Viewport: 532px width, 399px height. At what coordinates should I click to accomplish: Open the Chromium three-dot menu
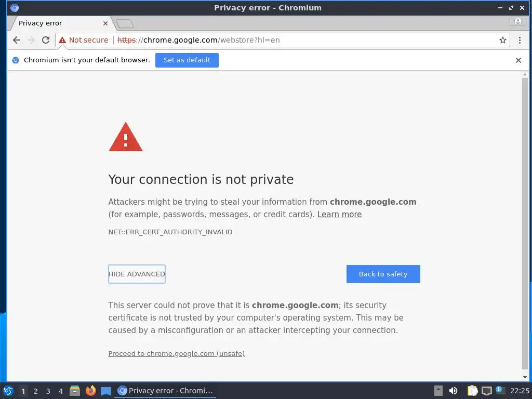(520, 40)
